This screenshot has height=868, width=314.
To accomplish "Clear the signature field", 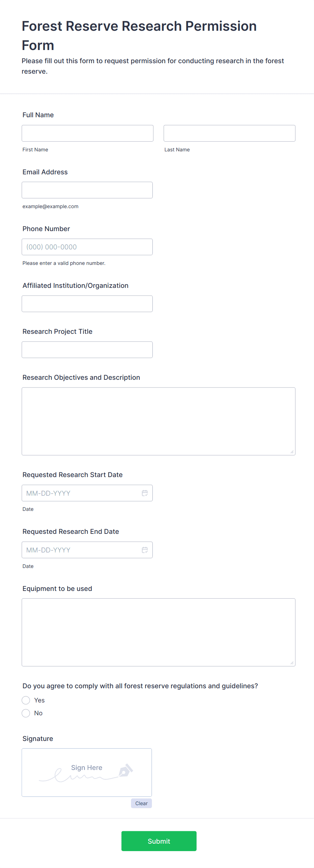I will [x=141, y=803].
